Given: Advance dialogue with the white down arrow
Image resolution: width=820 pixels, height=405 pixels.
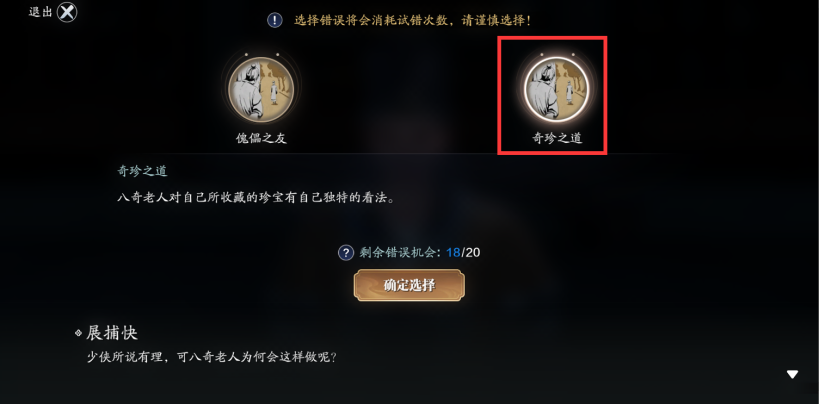Looking at the screenshot, I should [792, 374].
